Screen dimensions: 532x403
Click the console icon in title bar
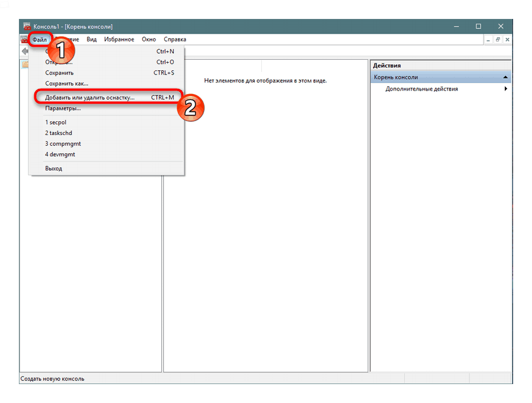tap(27, 27)
